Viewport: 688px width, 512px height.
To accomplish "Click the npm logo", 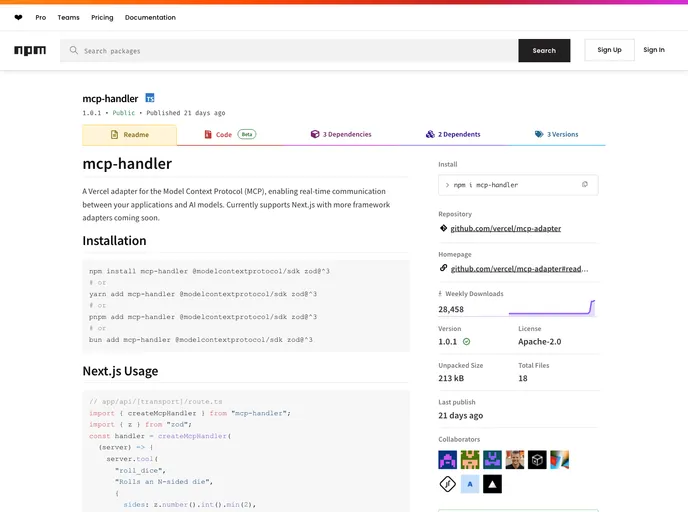I will [x=30, y=50].
